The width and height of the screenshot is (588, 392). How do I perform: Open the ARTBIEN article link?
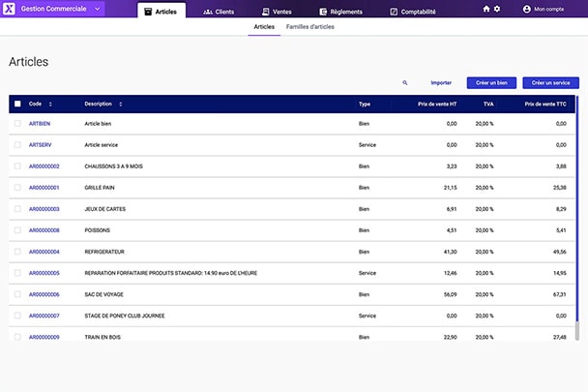(x=40, y=124)
